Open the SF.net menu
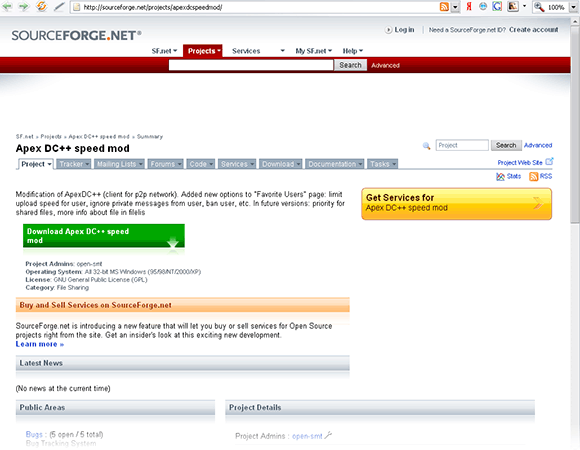 [x=164, y=51]
